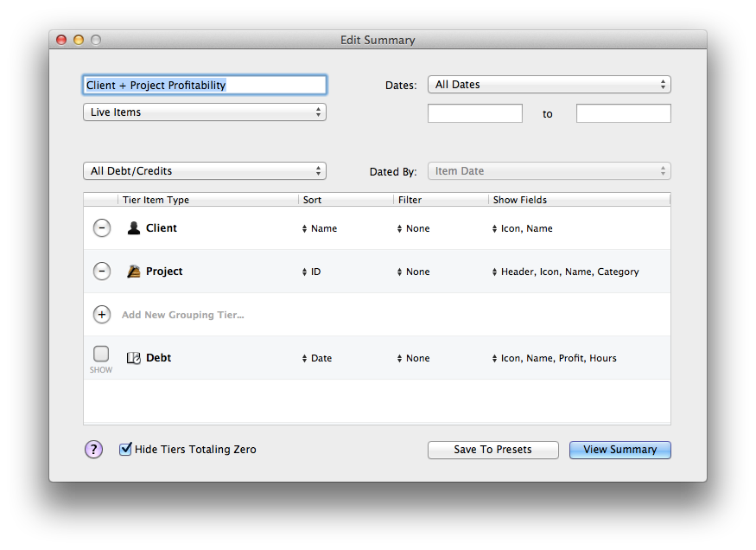
Task: Click the start date input field
Action: [x=474, y=112]
